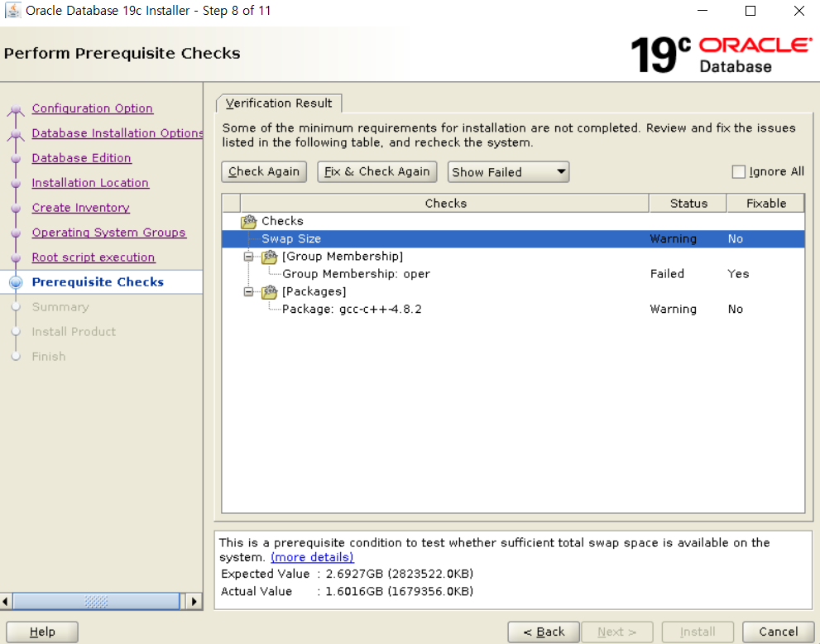The image size is (820, 644).
Task: Click the Fixable column header
Action: click(765, 204)
